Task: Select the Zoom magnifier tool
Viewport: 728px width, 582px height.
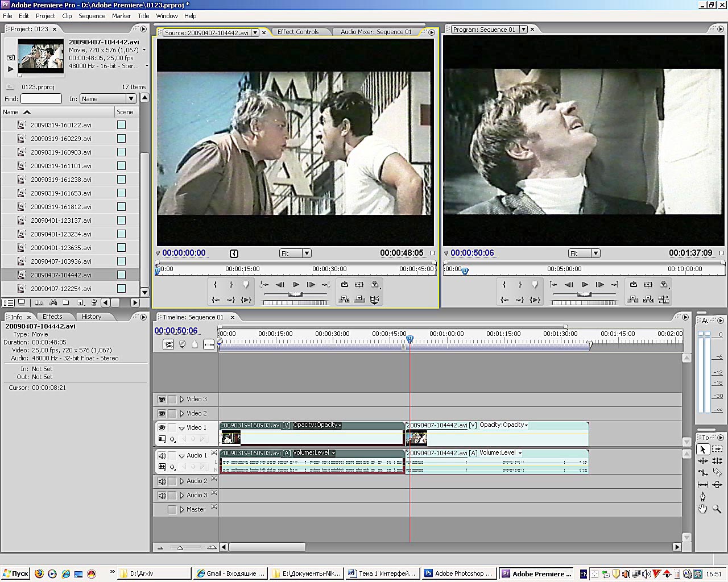Action: [717, 509]
